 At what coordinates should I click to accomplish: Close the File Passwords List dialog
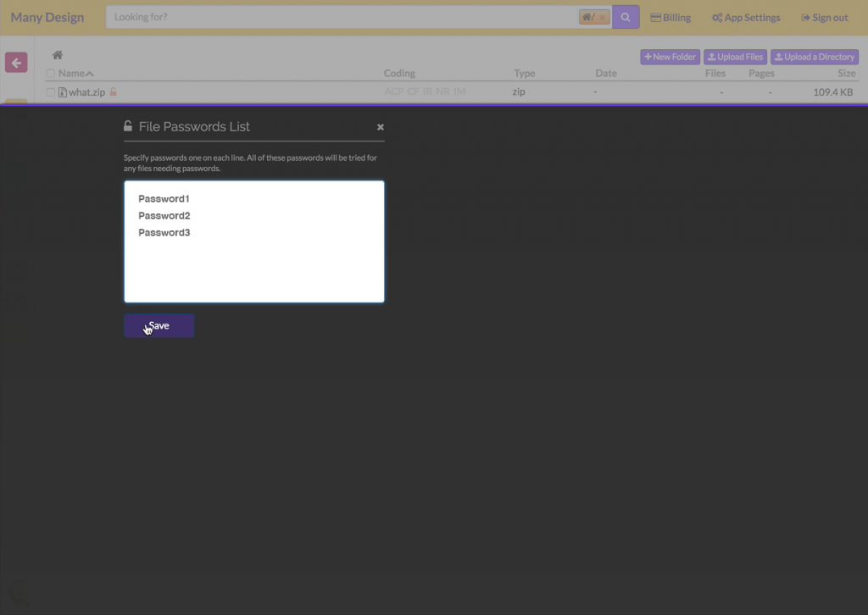pyautogui.click(x=381, y=127)
